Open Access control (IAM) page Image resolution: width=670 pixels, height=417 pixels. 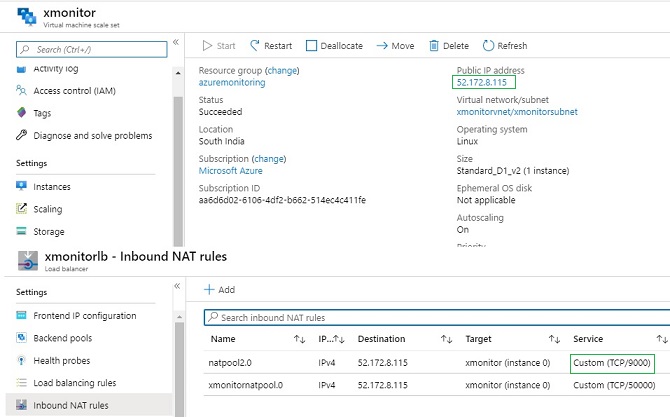(75, 91)
